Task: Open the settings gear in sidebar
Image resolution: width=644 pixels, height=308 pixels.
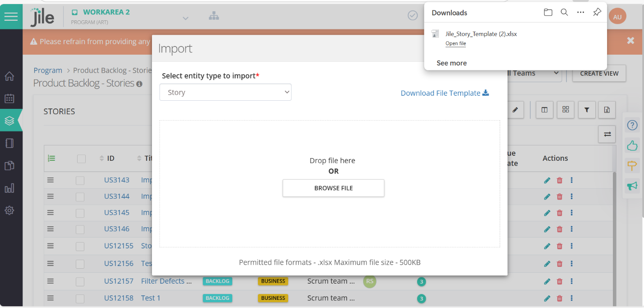Action: point(9,210)
